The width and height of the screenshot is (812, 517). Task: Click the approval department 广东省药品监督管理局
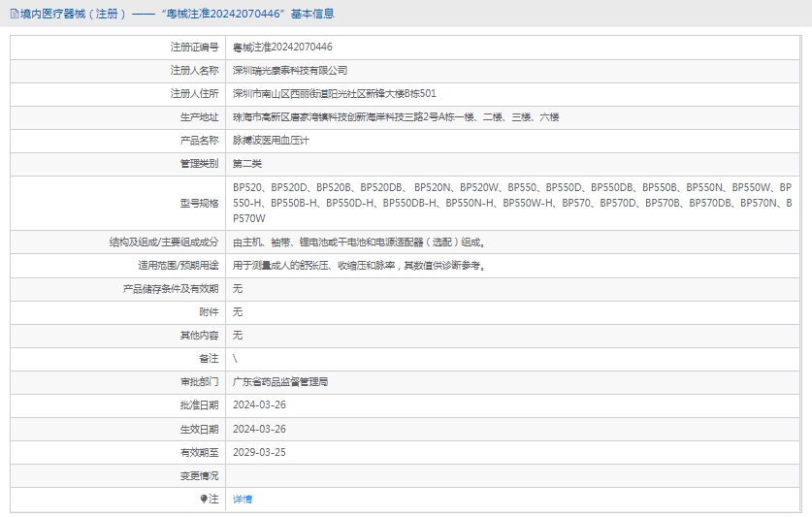click(x=280, y=381)
